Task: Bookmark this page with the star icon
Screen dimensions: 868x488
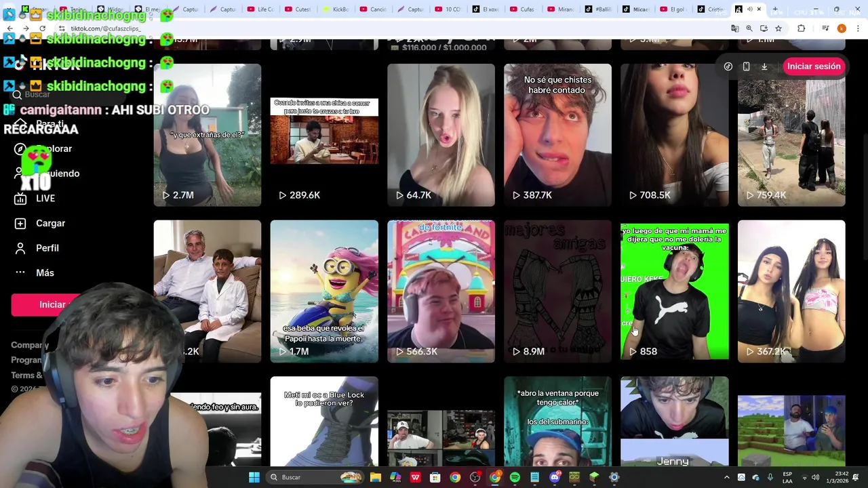Action: [778, 28]
